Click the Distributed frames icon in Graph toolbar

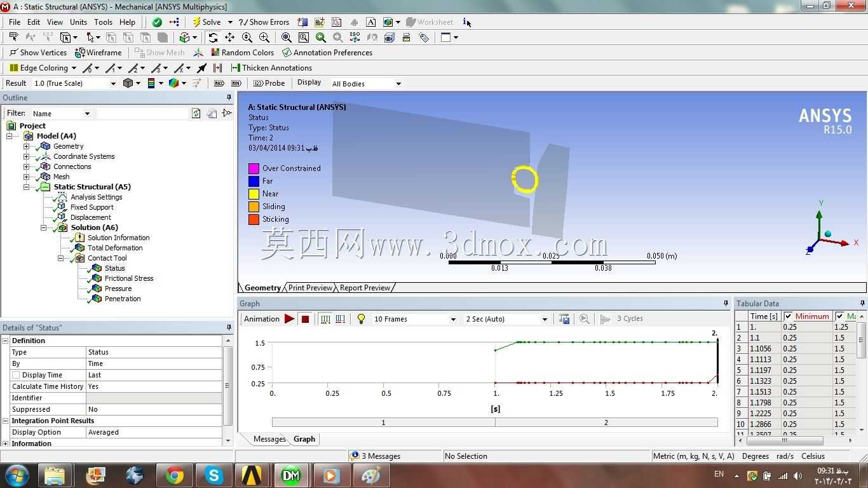(325, 319)
